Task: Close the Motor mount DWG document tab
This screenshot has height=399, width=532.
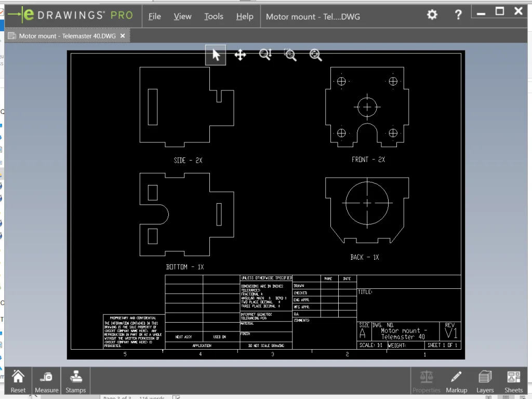Action: (x=123, y=36)
